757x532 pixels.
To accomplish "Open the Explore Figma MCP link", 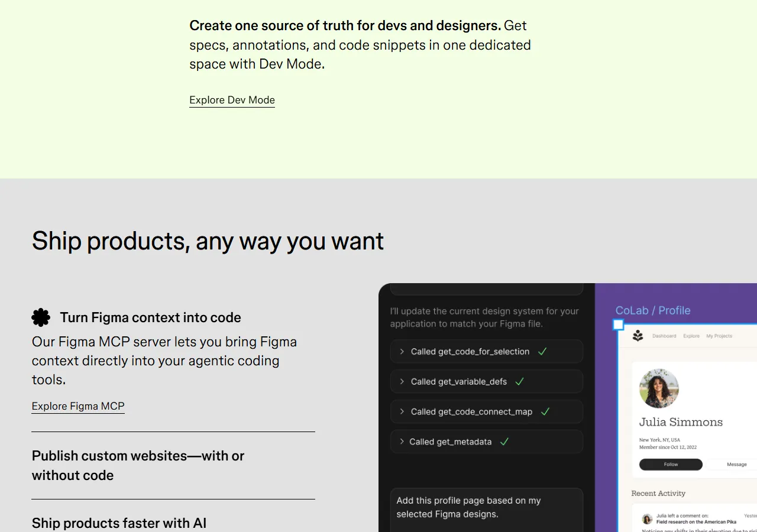I will click(77, 406).
